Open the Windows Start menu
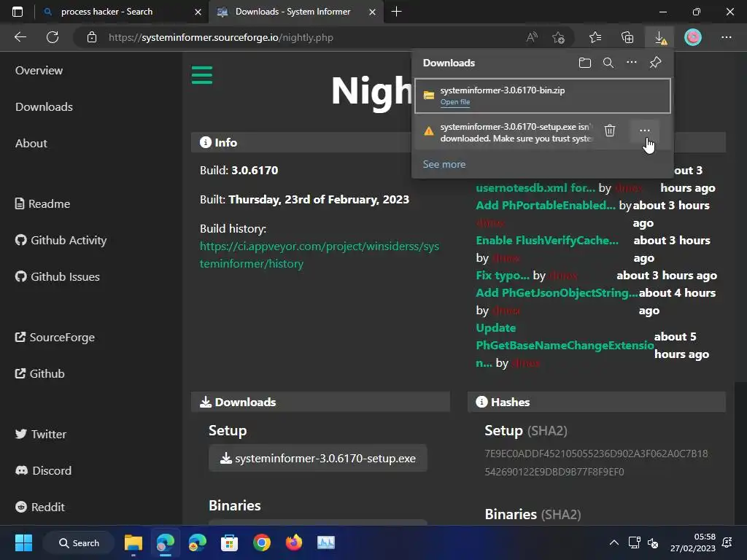The height and width of the screenshot is (560, 747). (x=23, y=542)
